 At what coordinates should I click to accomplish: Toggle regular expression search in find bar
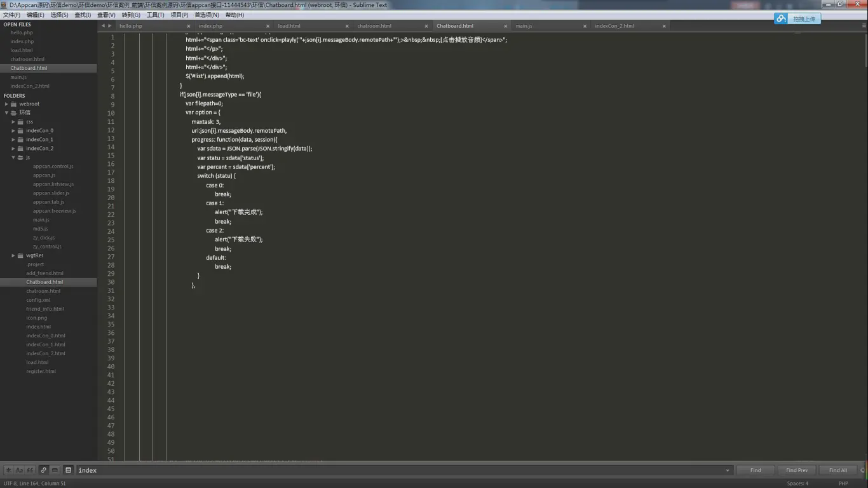tap(8, 470)
